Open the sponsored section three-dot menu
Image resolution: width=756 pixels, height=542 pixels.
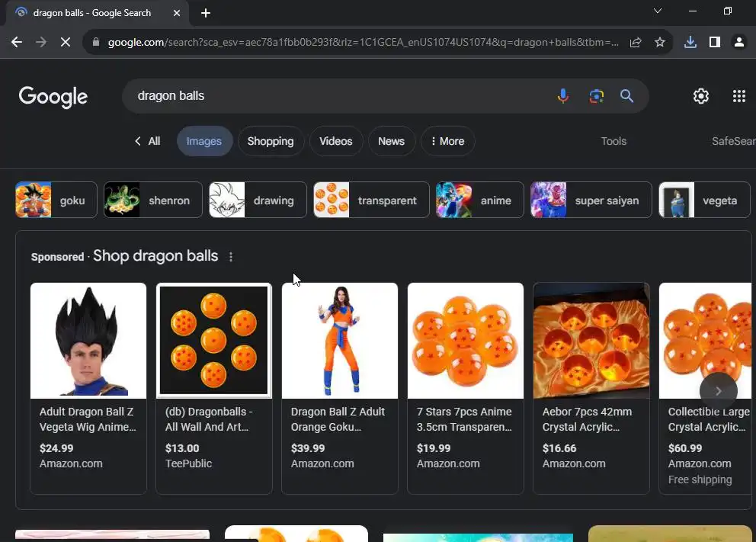[x=231, y=257]
